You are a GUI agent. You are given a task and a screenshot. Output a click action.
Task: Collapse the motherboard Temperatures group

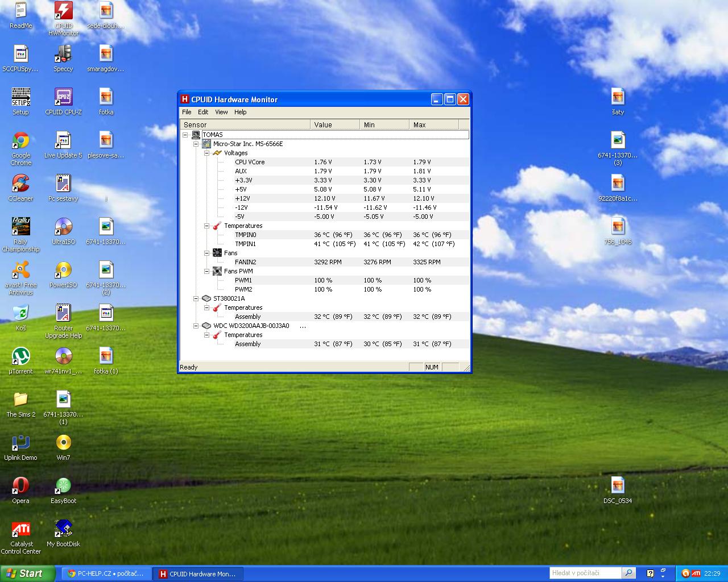coord(207,226)
